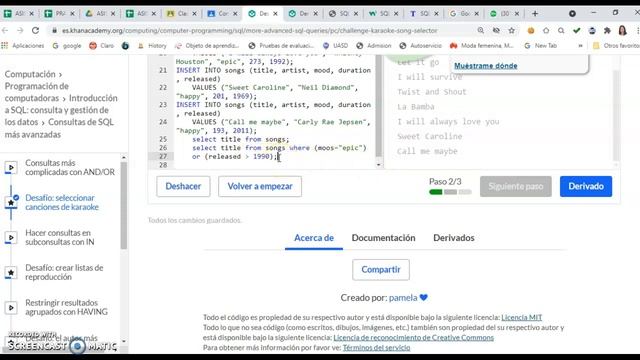640x360 pixels.
Task: Open the Otros favoritos folder
Action: [x=616, y=46]
